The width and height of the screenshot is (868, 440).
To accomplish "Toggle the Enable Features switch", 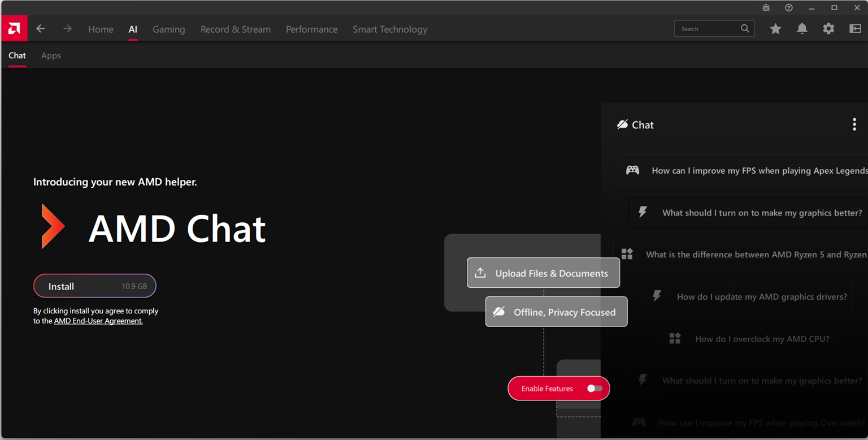I will [x=594, y=389].
